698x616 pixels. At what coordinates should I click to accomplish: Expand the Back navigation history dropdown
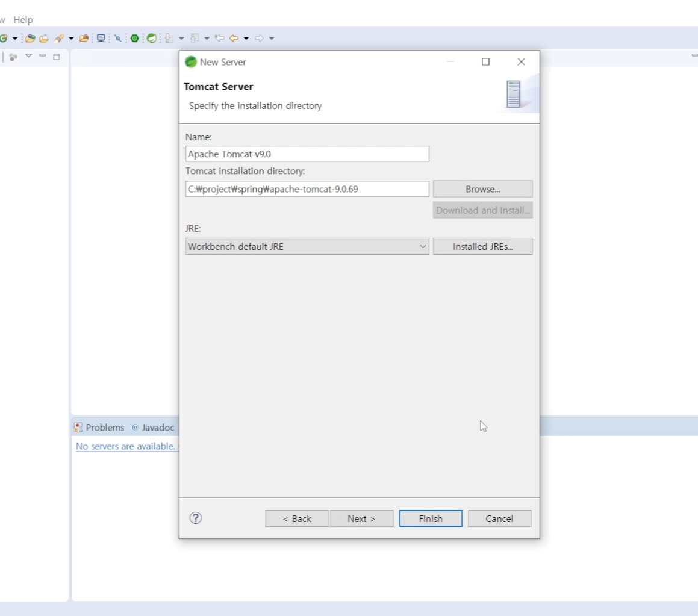246,39
